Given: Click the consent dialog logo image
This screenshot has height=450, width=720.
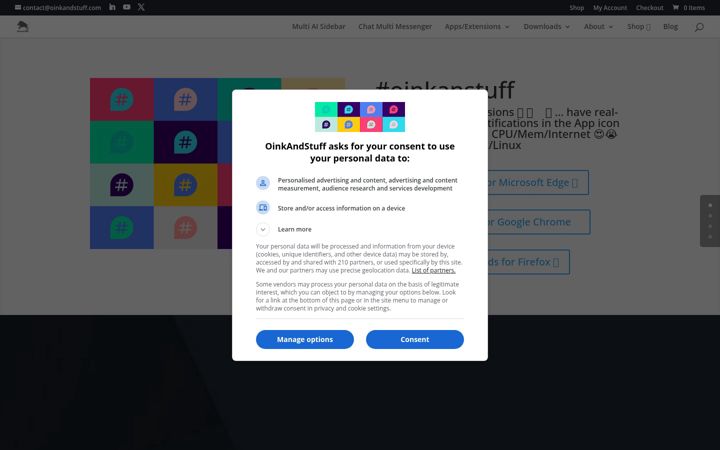Looking at the screenshot, I should pos(360,117).
